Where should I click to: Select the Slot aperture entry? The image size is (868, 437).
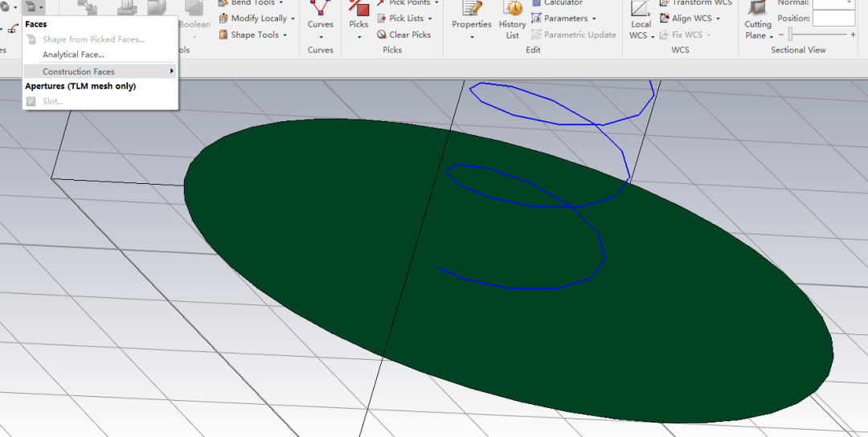click(52, 101)
